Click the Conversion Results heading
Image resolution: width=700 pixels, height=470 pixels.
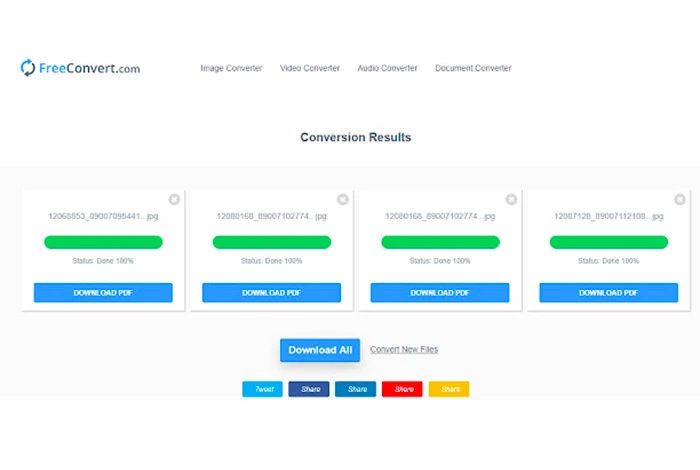coord(355,137)
